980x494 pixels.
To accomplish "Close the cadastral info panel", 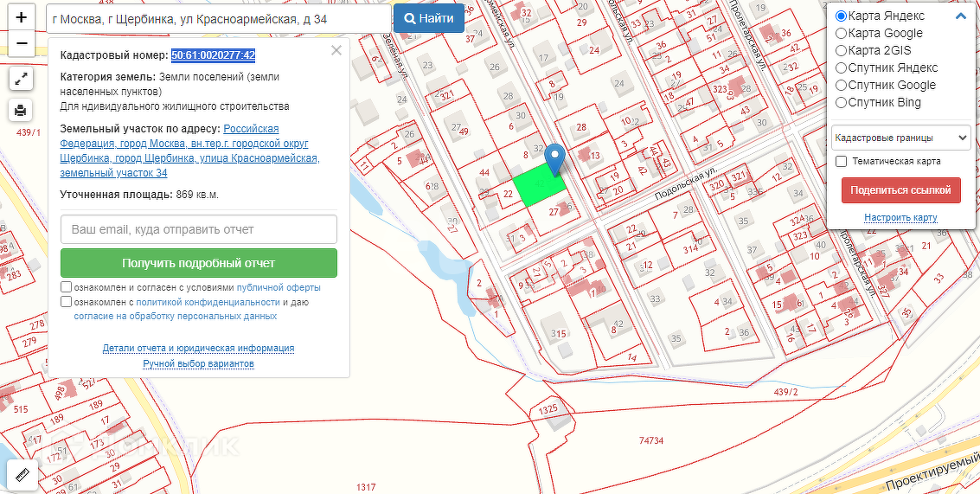I will (x=336, y=50).
